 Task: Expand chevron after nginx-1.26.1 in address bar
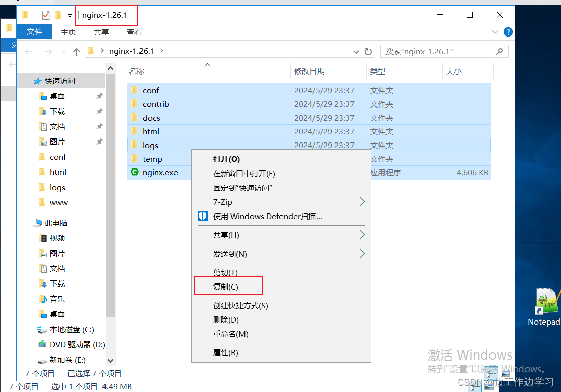pyautogui.click(x=162, y=51)
